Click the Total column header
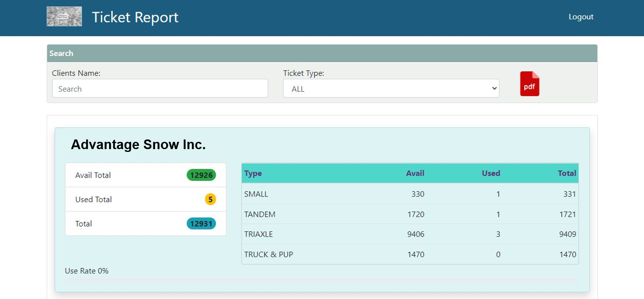Image resolution: width=644 pixels, height=299 pixels. [x=567, y=173]
